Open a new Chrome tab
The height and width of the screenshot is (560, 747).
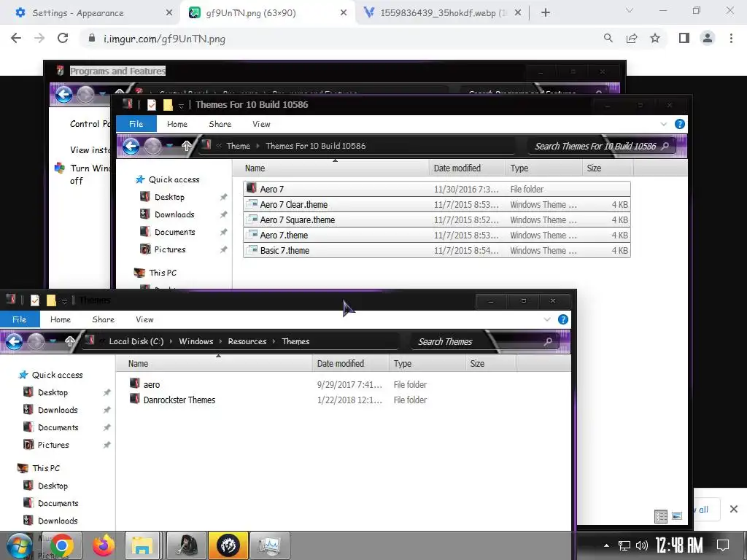point(546,13)
